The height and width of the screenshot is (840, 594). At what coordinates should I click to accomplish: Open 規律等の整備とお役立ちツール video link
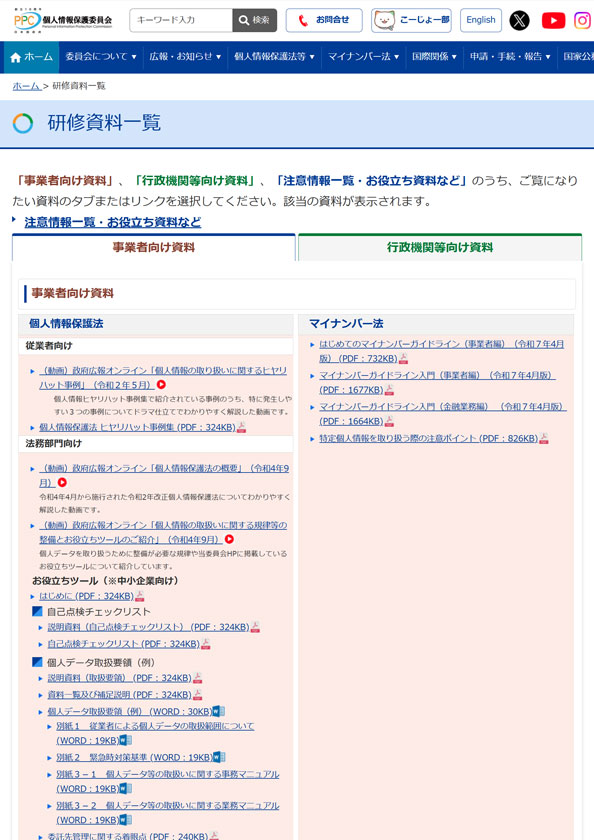pyautogui.click(x=163, y=532)
